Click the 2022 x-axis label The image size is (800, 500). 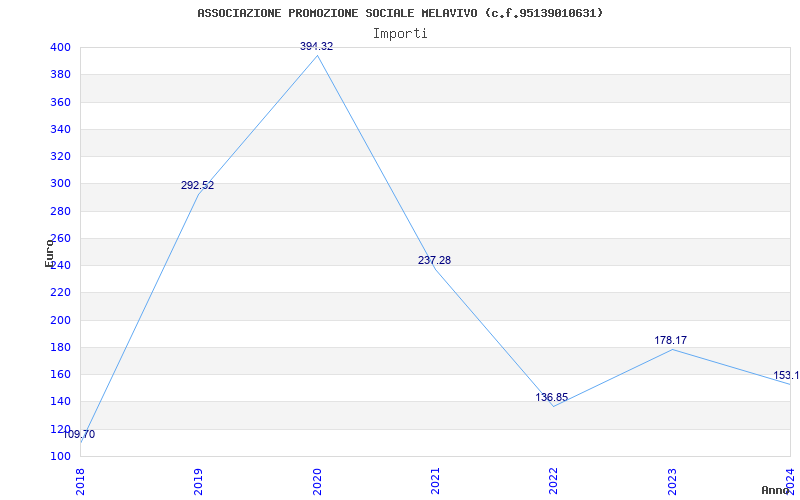click(553, 481)
